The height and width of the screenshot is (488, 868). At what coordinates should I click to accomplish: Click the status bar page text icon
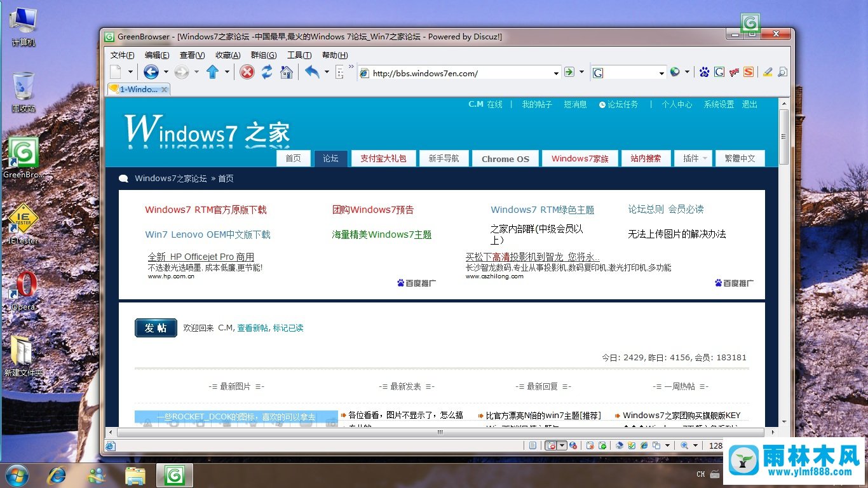532,445
